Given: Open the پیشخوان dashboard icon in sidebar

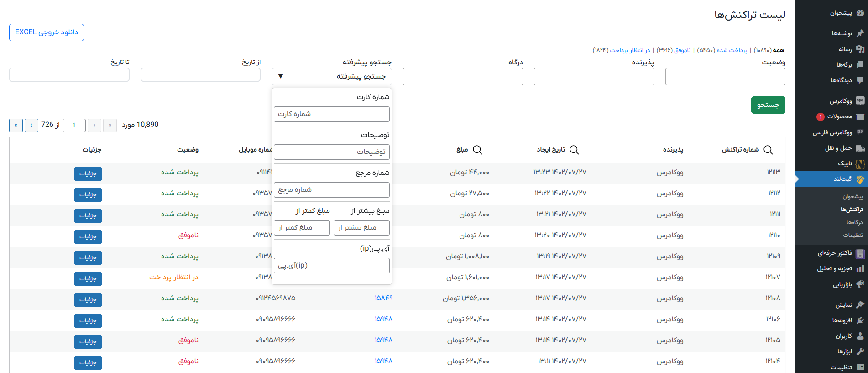Looking at the screenshot, I should [x=860, y=13].
